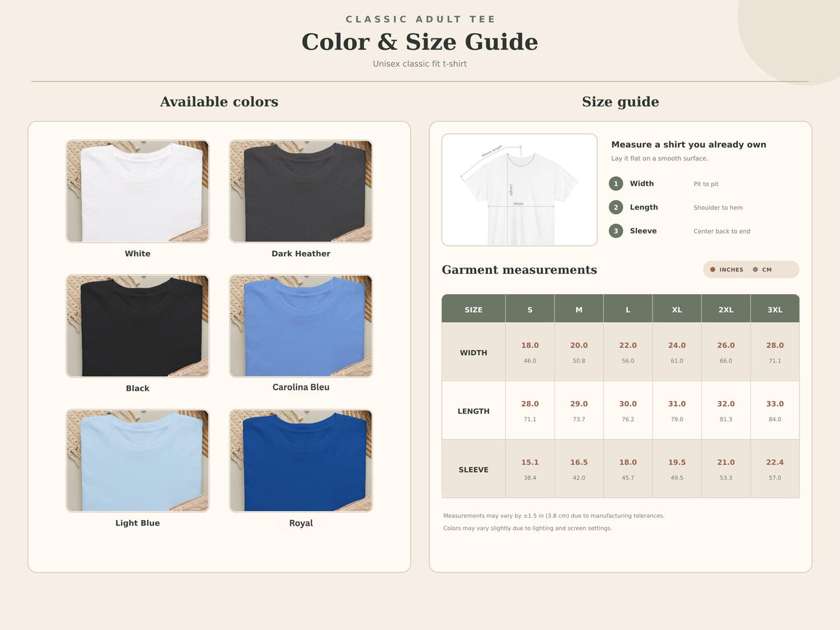Click the "WIDTH" row label in table
The width and height of the screenshot is (840, 630).
[474, 353]
